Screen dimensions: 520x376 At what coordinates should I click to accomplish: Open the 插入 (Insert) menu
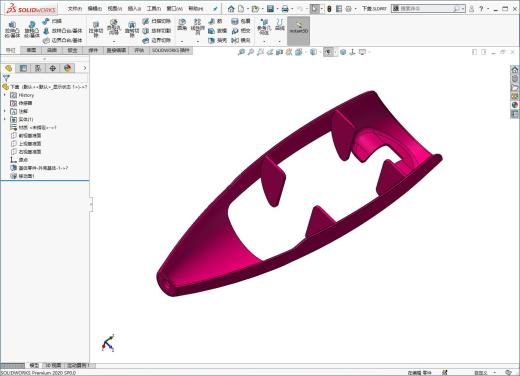coord(134,9)
